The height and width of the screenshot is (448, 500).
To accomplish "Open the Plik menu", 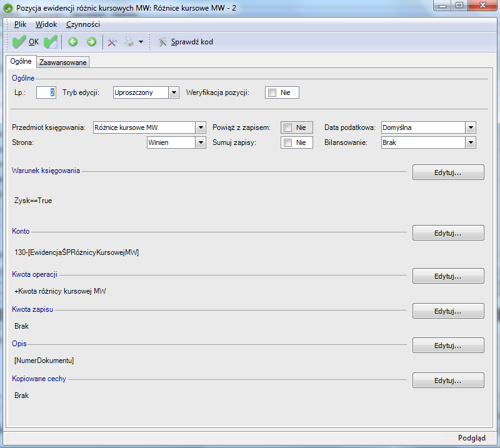I will point(20,24).
